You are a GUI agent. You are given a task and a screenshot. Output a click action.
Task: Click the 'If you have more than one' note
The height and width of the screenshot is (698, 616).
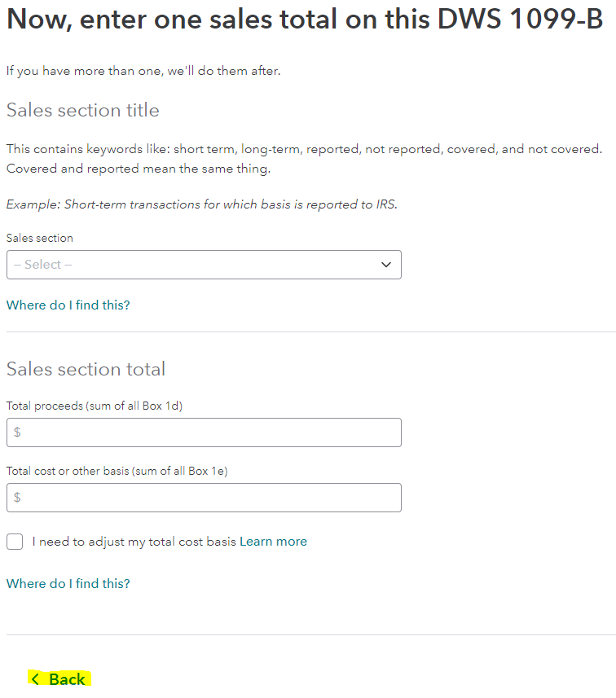[x=143, y=71]
